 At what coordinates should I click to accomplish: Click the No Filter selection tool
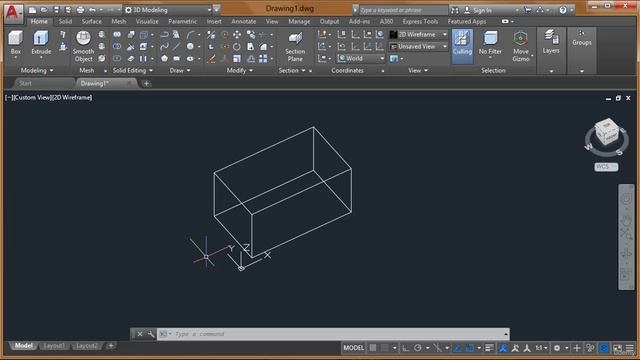[490, 43]
